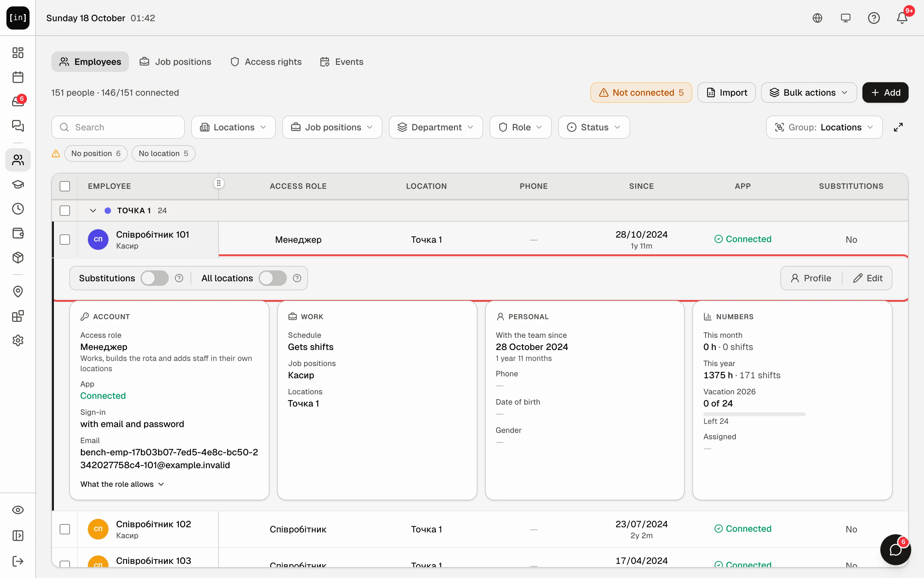Open the Role filter dropdown
The width and height of the screenshot is (924, 578).
(x=520, y=127)
